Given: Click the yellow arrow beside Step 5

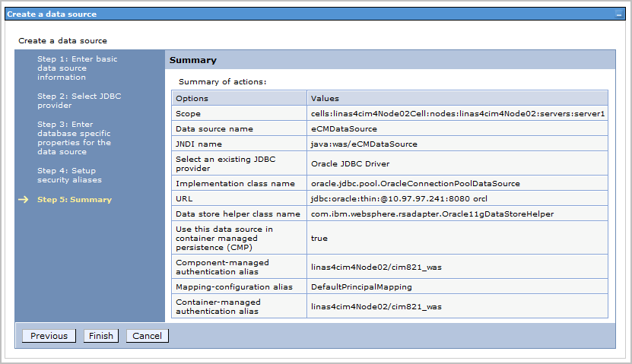Looking at the screenshot, I should point(23,200).
